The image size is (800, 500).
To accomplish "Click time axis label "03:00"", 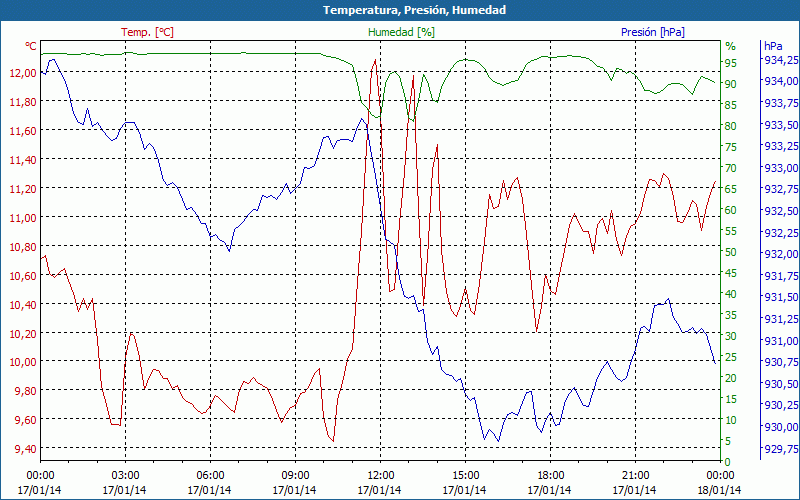I will tap(125, 476).
